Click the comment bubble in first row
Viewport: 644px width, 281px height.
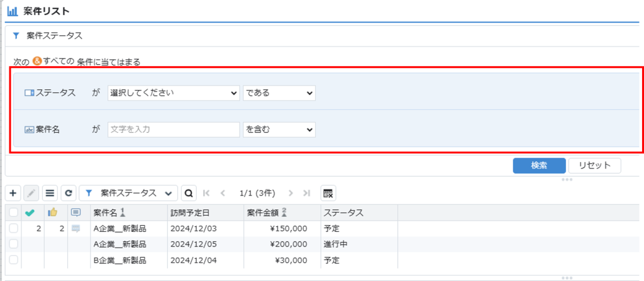coord(76,228)
